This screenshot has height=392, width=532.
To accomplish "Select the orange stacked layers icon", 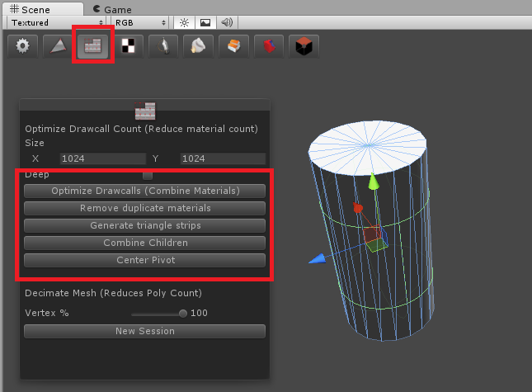I will [233, 46].
